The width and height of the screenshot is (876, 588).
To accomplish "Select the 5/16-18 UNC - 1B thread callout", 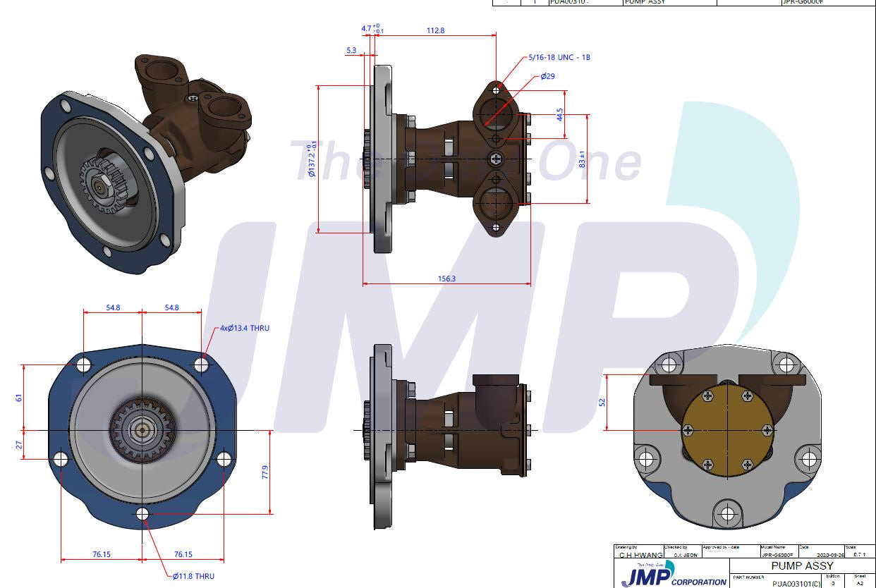I will 559,57.
